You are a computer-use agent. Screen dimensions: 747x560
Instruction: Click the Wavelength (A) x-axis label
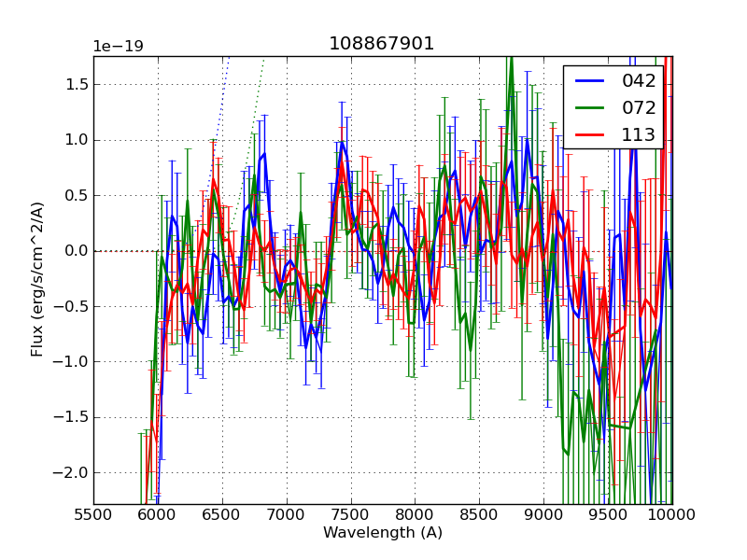click(383, 533)
